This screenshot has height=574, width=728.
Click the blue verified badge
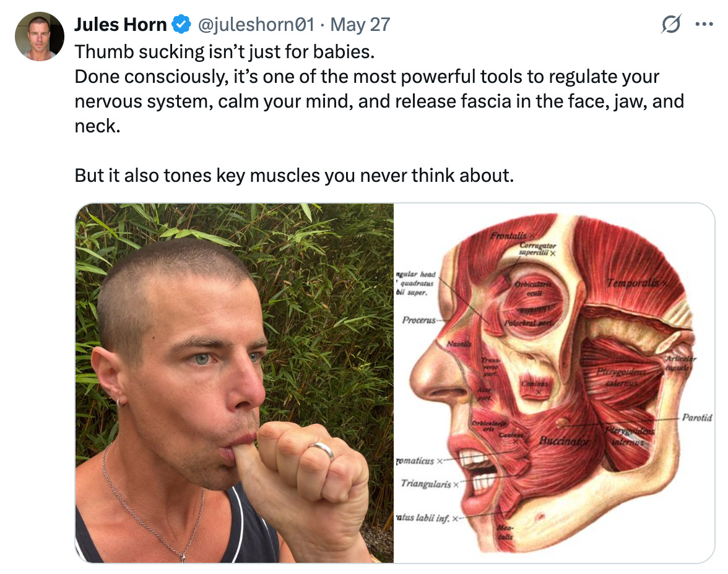[x=181, y=25]
